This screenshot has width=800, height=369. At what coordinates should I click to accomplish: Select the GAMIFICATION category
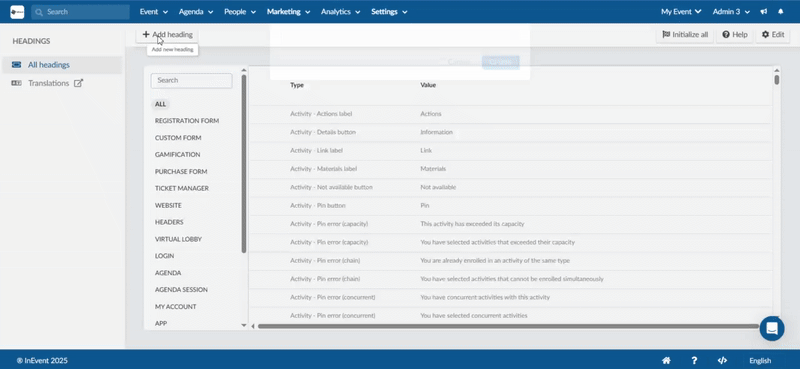tap(178, 155)
